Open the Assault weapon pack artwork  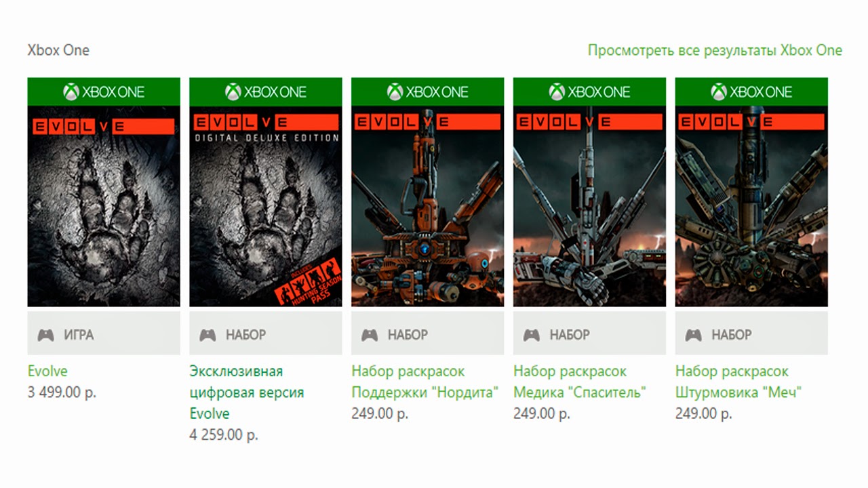pos(752,206)
